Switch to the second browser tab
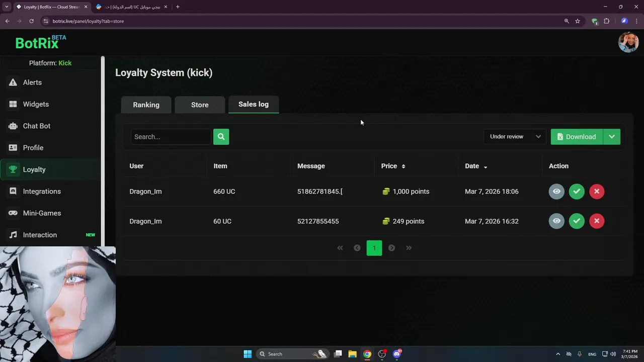 [x=132, y=7]
